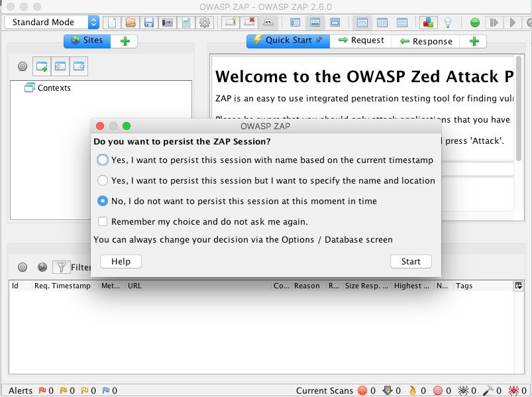Click the red AJAX spider icon

point(513,390)
